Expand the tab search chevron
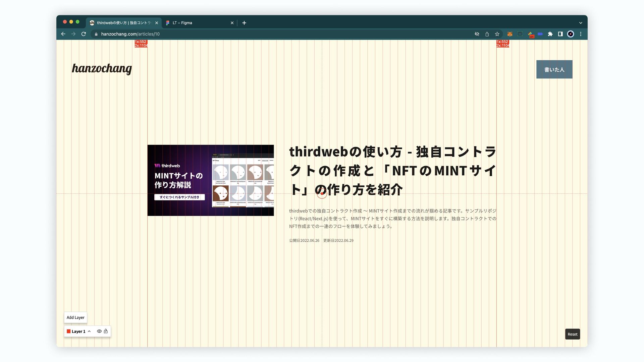 [581, 23]
